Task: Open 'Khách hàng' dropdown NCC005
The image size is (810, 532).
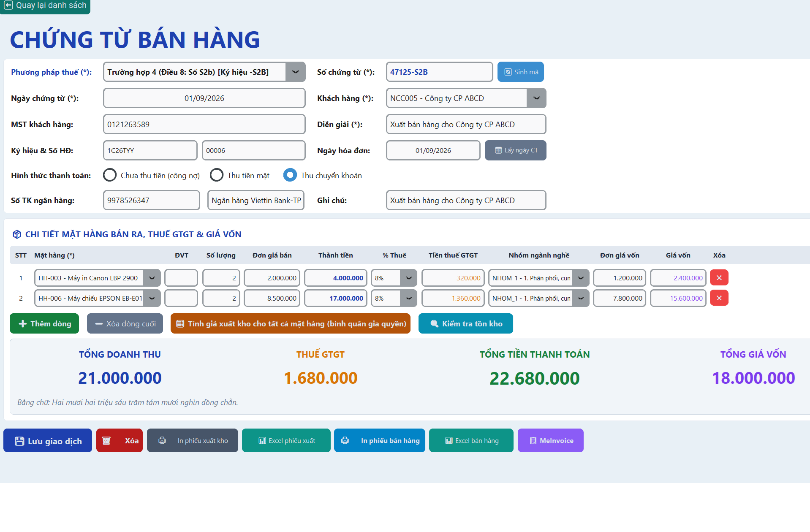Action: coord(536,98)
